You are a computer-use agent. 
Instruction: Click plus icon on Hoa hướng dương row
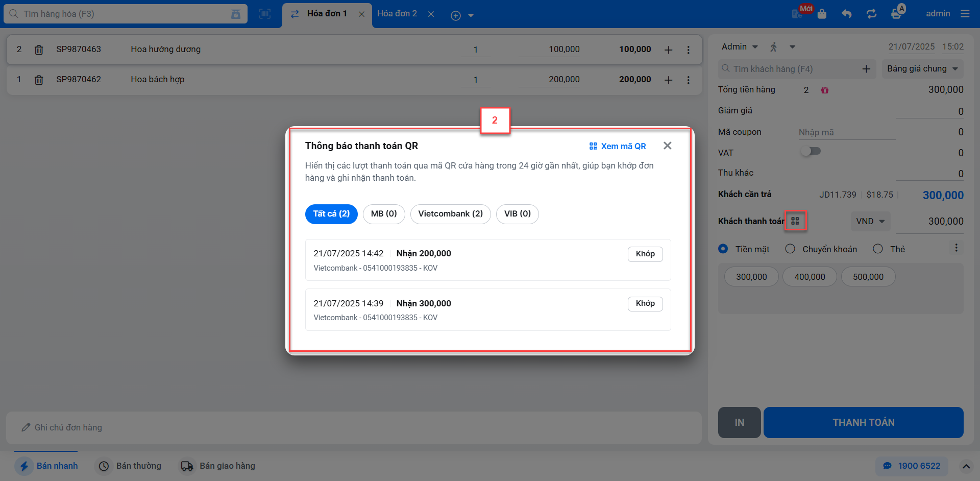coord(668,50)
